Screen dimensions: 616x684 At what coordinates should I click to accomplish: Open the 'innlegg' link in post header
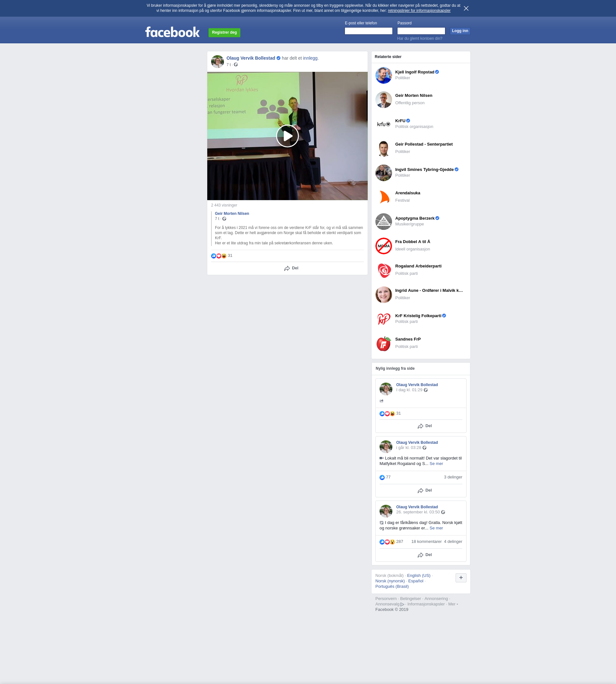(310, 58)
